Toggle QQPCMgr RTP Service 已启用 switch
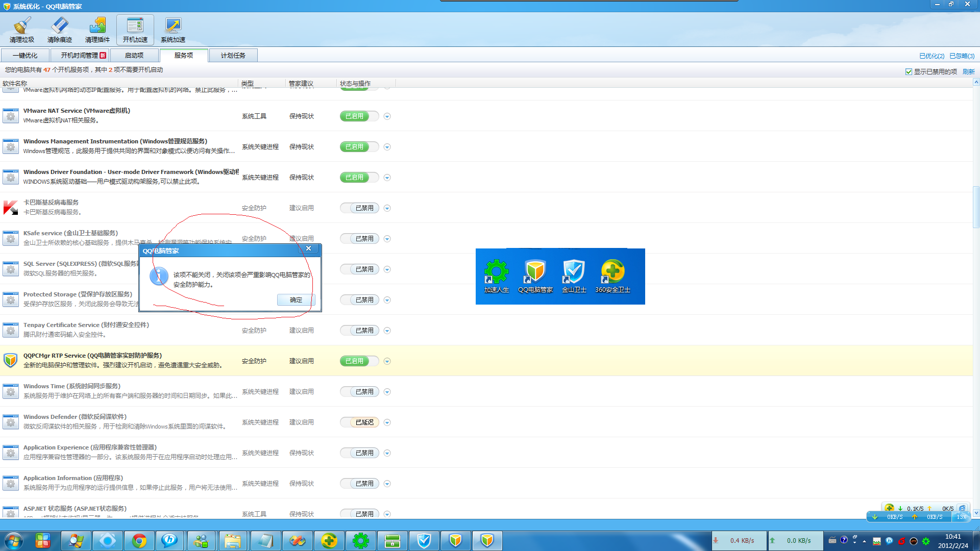 [x=359, y=361]
